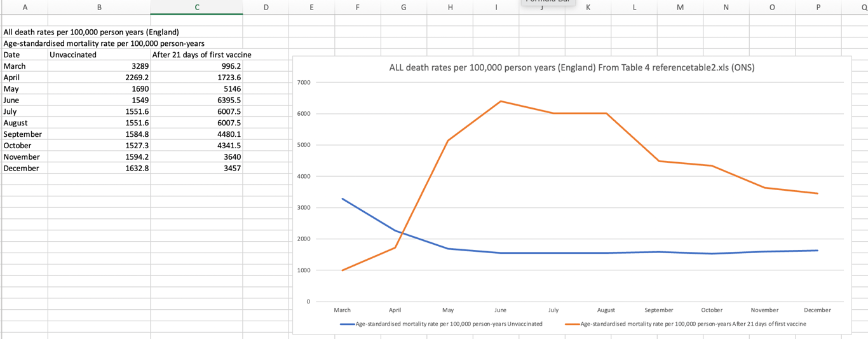
Task: Select the 'After 21 days' legend entry
Action: tap(685, 324)
